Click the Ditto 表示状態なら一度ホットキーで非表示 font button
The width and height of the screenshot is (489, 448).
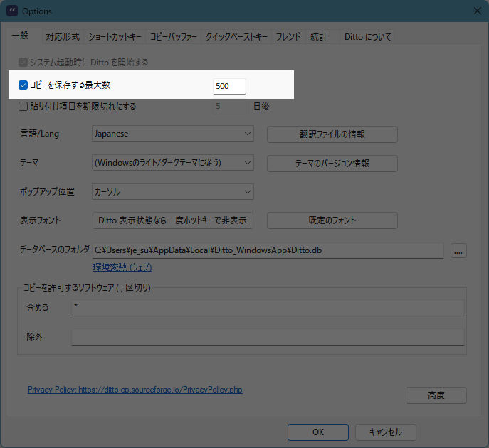tap(172, 220)
